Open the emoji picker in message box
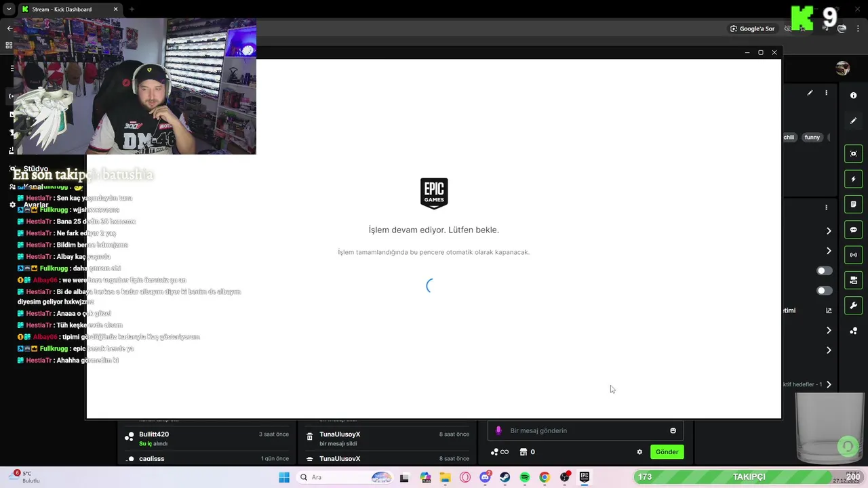This screenshot has width=868, height=488. click(x=673, y=430)
